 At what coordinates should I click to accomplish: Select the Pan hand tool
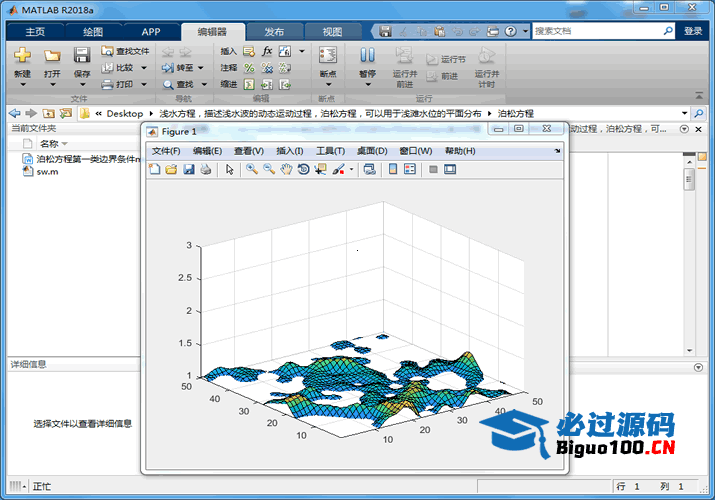[286, 170]
